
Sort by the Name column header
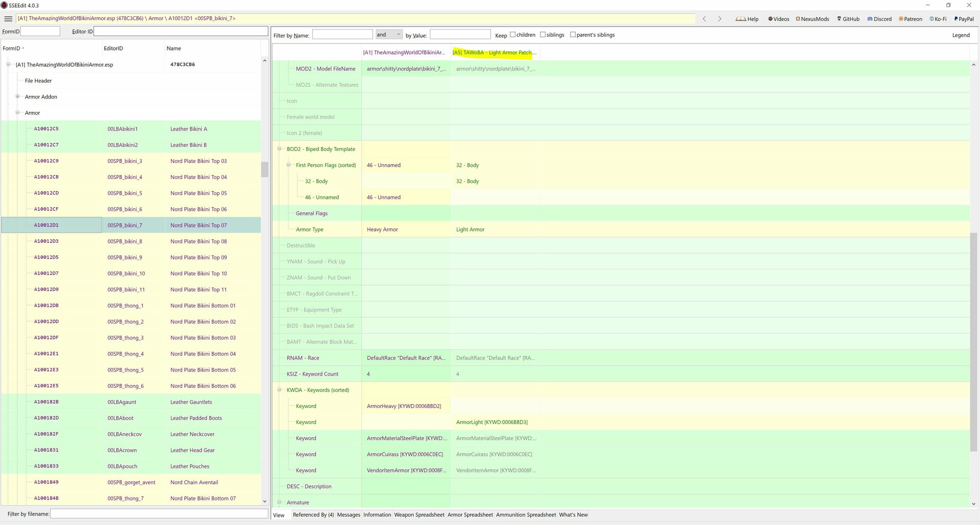(212, 48)
